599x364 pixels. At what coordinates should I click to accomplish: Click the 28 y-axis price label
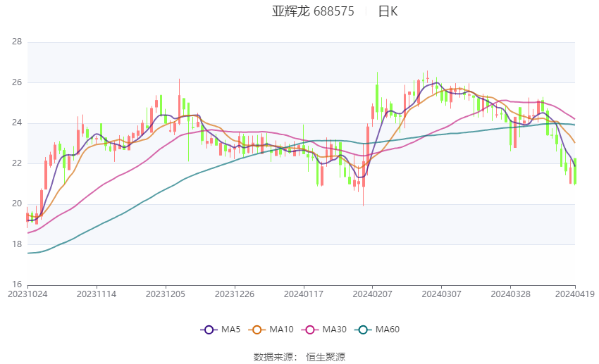pos(17,42)
